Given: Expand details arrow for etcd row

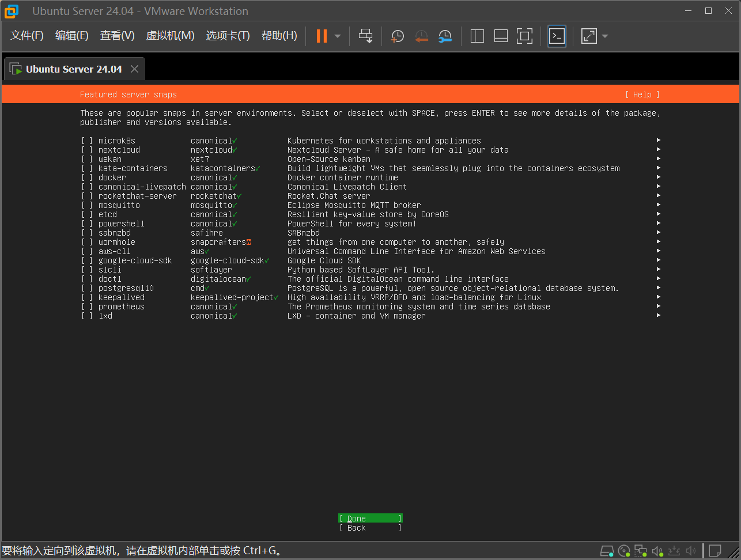Looking at the screenshot, I should click(659, 214).
